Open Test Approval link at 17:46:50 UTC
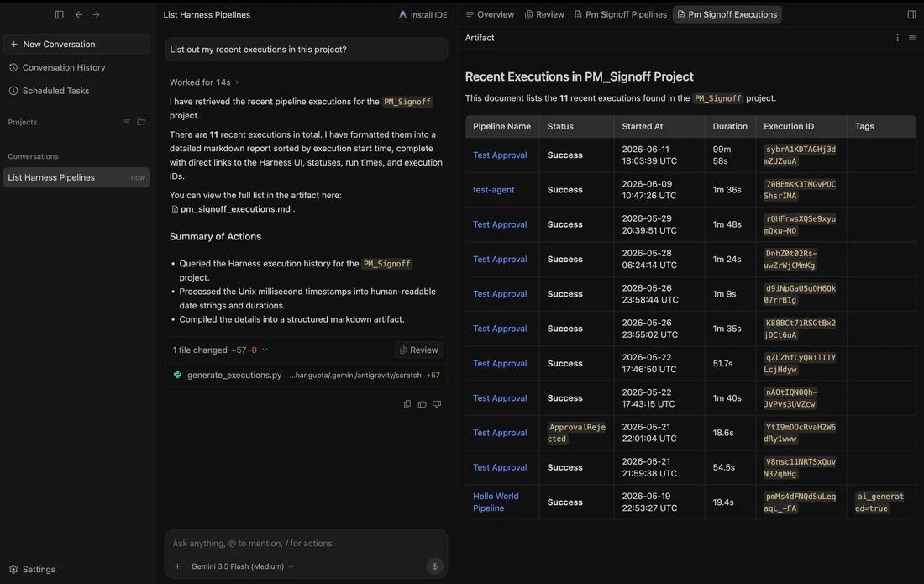Screen dimensions: 924x584 (x=500, y=364)
